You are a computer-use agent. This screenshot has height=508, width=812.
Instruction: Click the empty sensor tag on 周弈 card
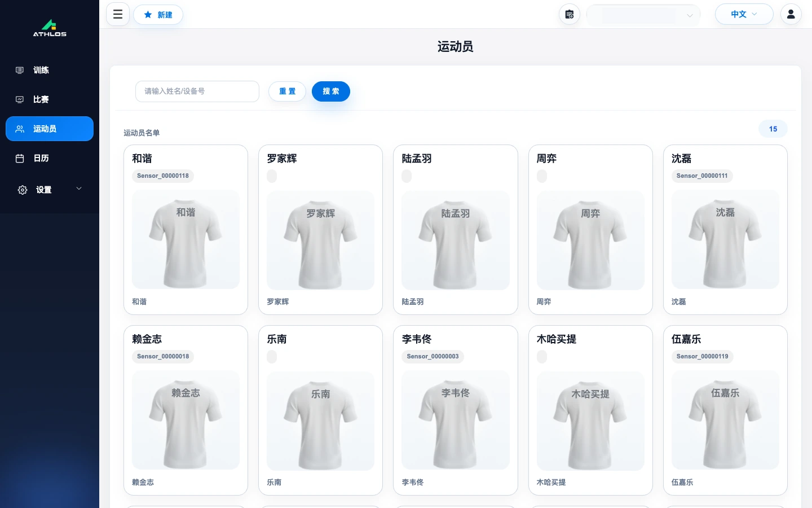pyautogui.click(x=542, y=176)
